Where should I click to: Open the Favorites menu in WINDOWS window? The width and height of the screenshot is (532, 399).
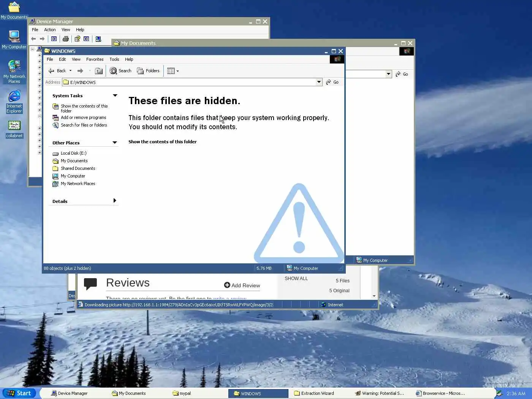[x=95, y=59]
